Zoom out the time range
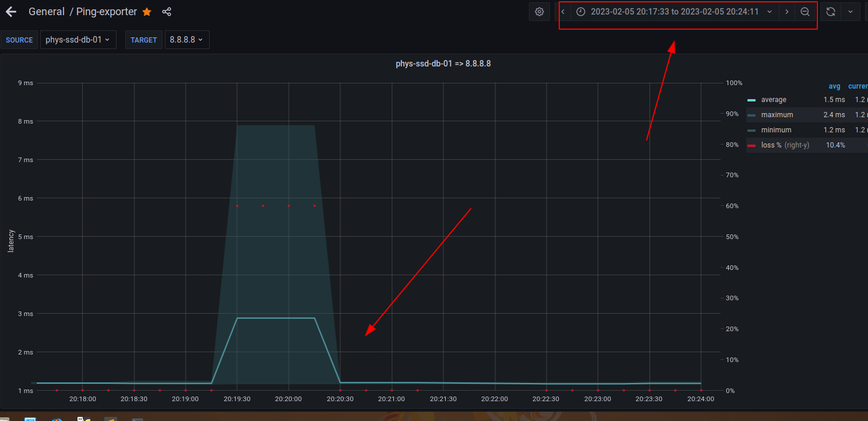 point(805,12)
